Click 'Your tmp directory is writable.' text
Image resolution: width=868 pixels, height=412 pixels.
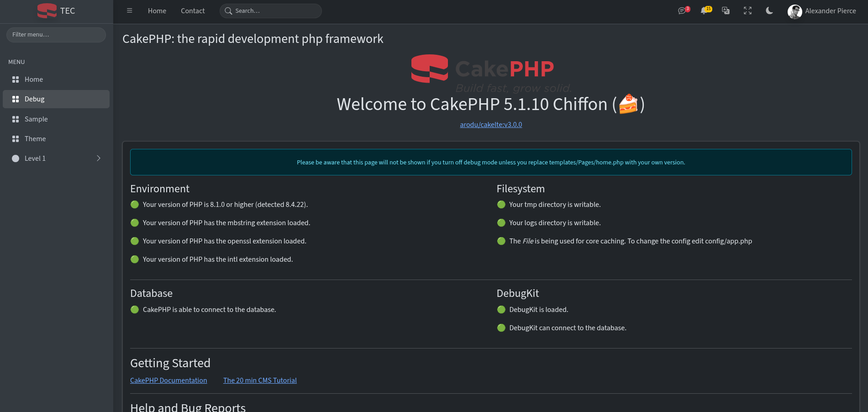tap(555, 205)
